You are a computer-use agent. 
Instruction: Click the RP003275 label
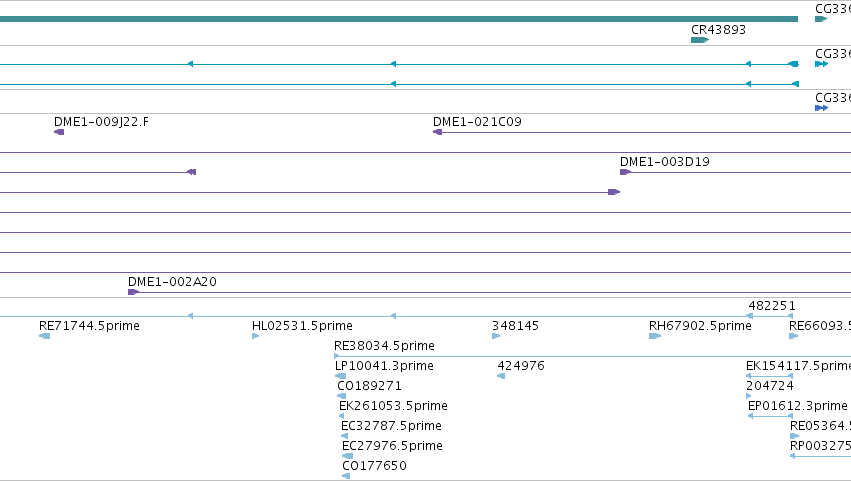[820, 446]
